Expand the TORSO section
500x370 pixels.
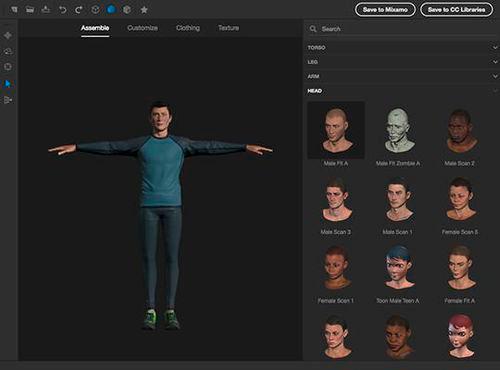(402, 48)
